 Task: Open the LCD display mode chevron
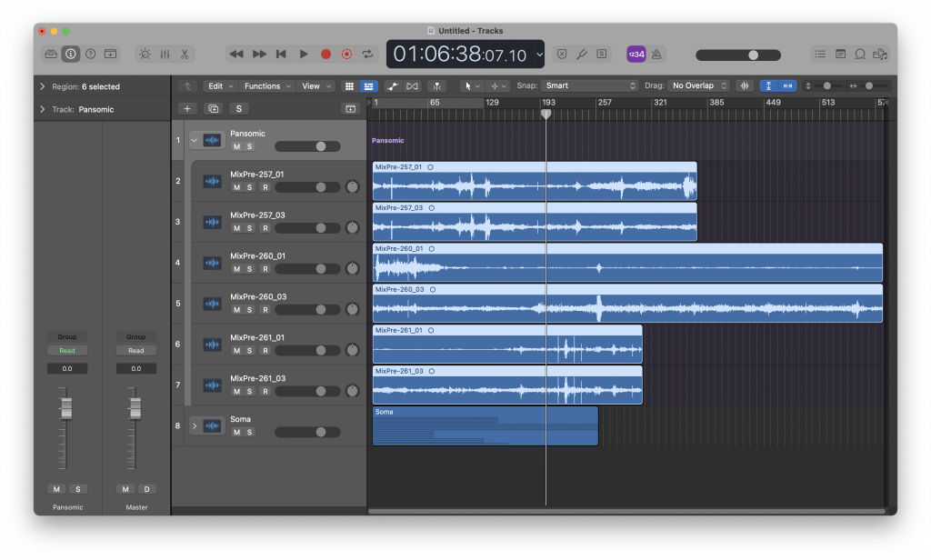(x=539, y=54)
